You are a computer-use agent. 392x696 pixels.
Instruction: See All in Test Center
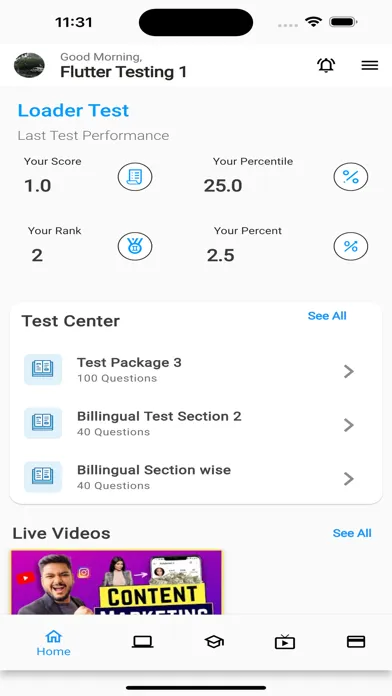click(327, 316)
